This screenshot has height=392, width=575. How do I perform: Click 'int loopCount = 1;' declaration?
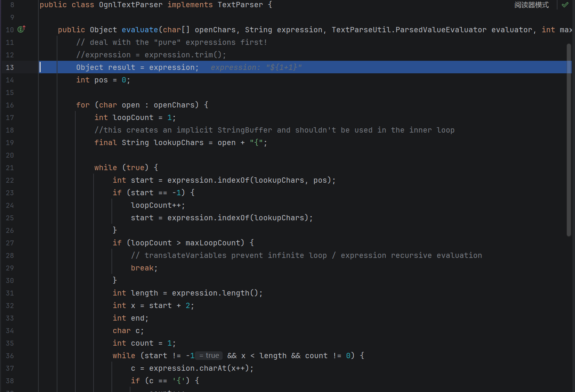click(x=135, y=117)
